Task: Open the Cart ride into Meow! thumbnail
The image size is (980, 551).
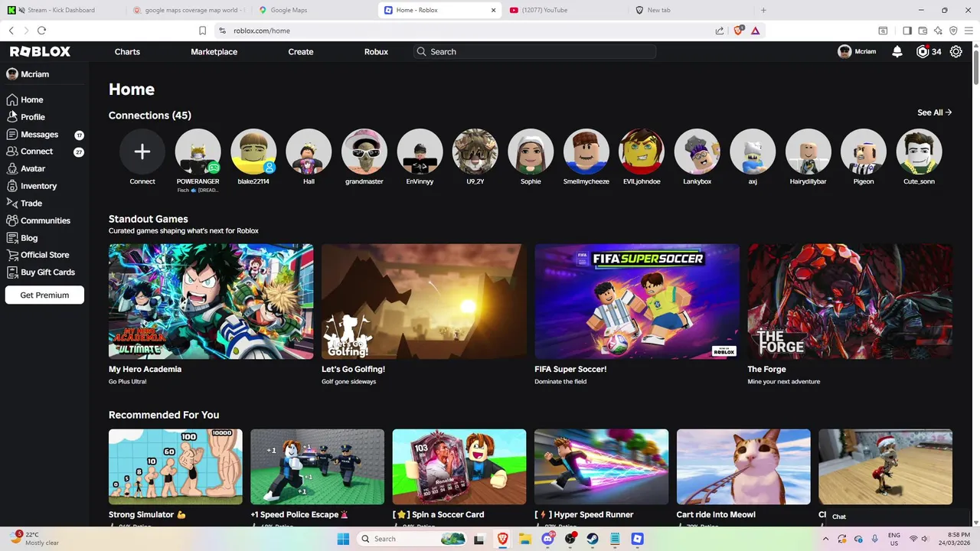Action: [x=743, y=467]
